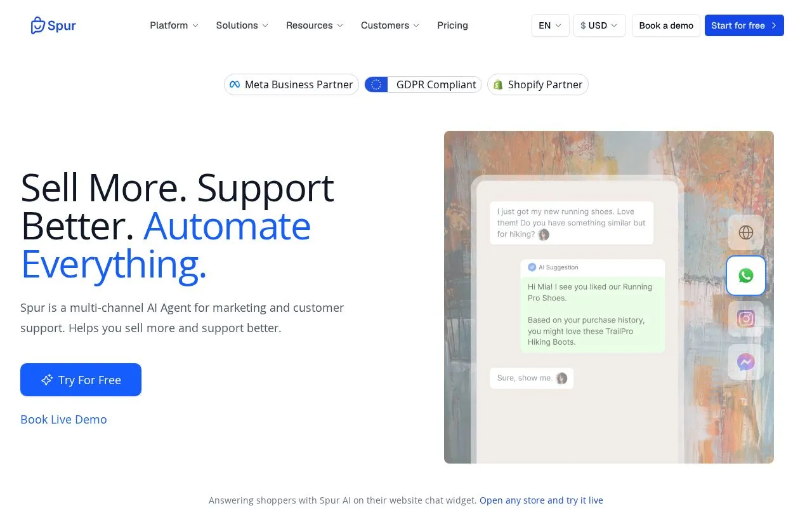Click the Start for free button

(744, 25)
